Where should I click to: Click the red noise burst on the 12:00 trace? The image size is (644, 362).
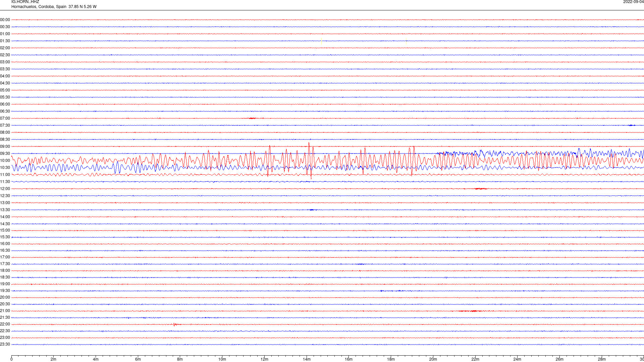(481, 189)
